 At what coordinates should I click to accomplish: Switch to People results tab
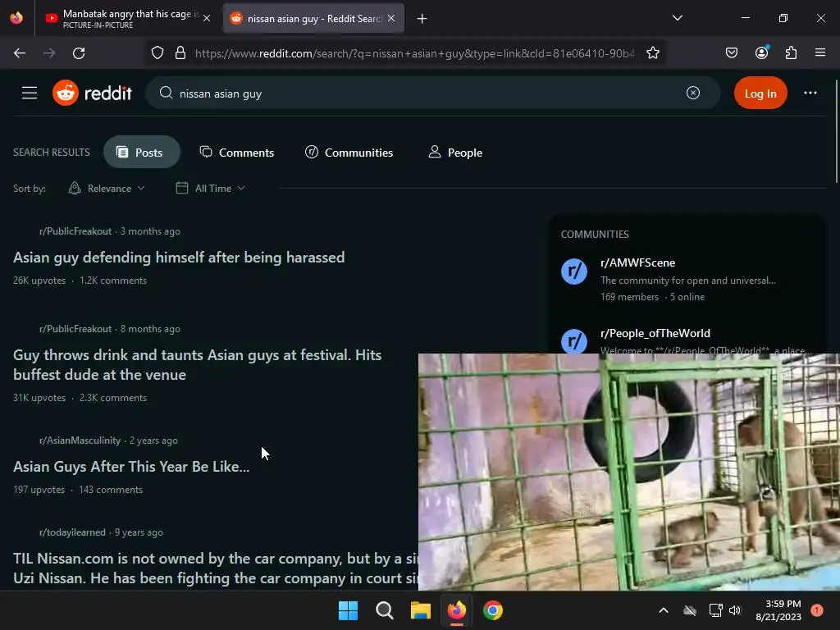pyautogui.click(x=455, y=153)
